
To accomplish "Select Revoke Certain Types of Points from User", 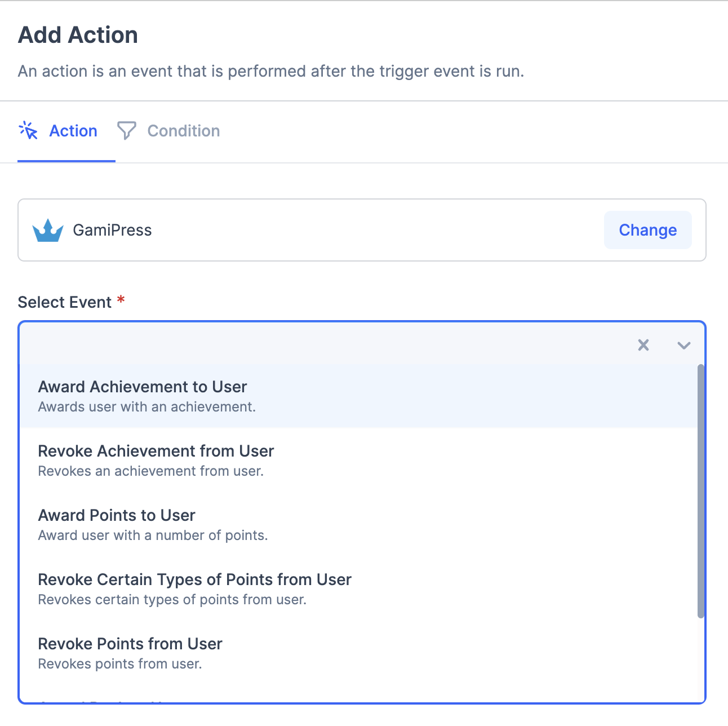I will (194, 580).
